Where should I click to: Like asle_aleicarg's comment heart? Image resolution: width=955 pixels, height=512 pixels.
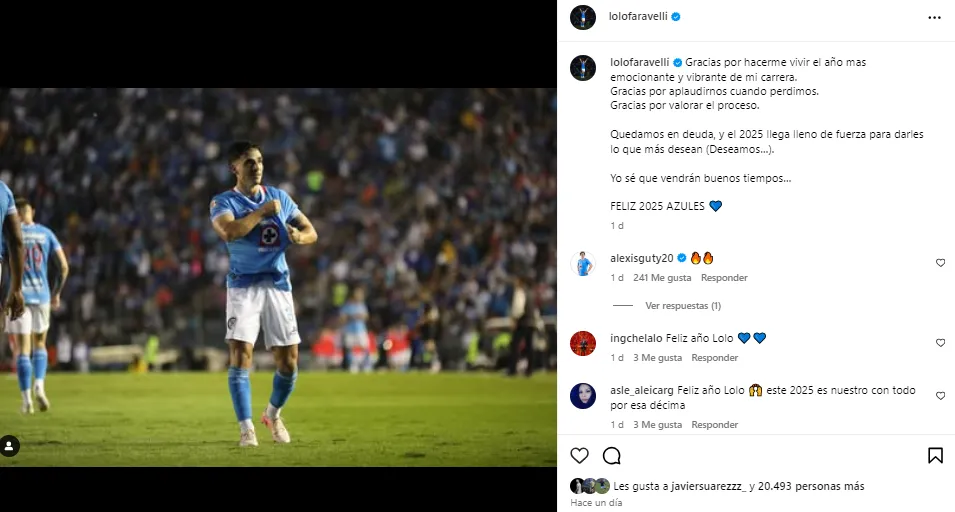(940, 396)
